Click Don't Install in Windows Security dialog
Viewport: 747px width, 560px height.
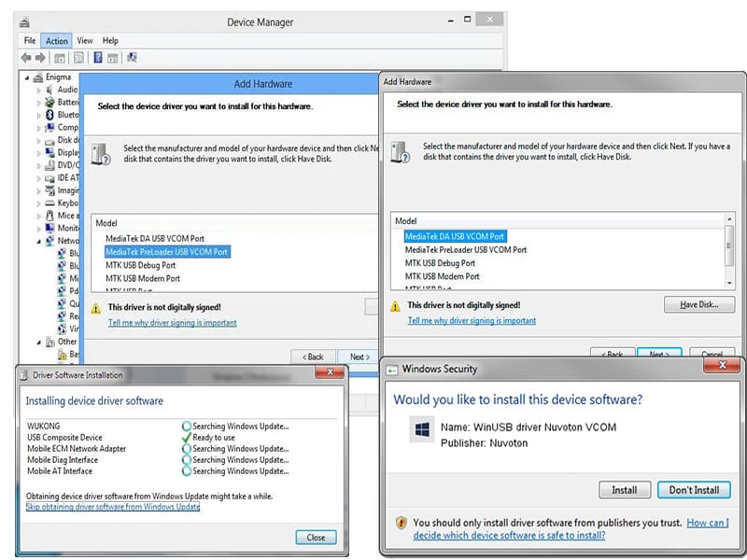(x=694, y=490)
